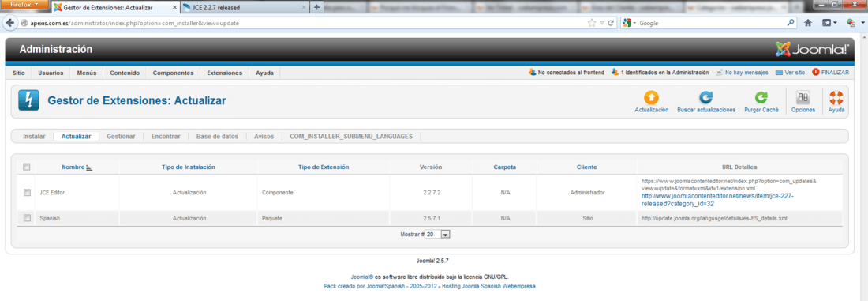Toggle the select-all checkbox in table header

[x=27, y=167]
